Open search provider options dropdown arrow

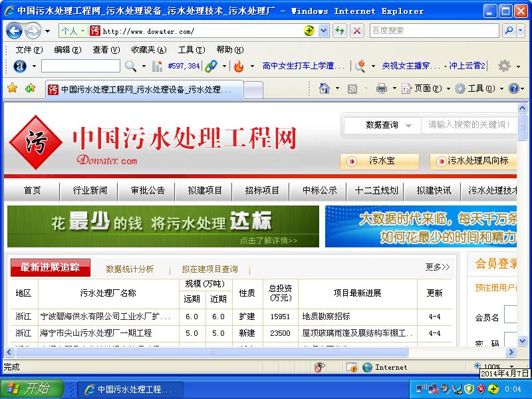click(521, 31)
